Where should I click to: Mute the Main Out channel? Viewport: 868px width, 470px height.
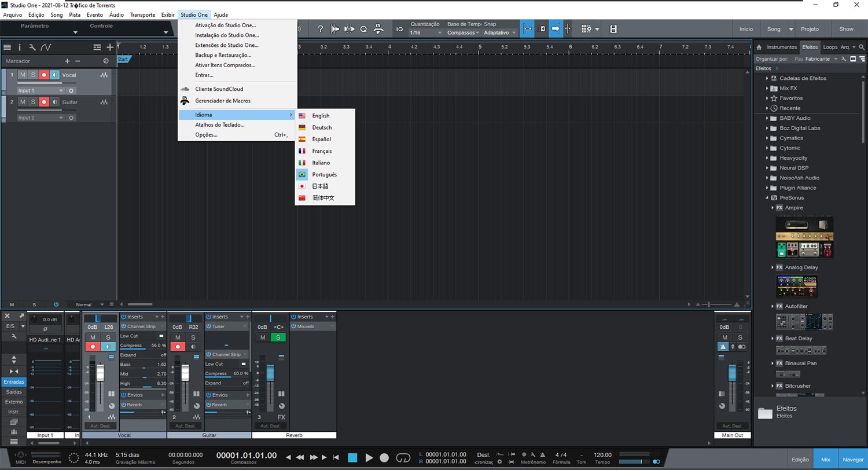724,337
